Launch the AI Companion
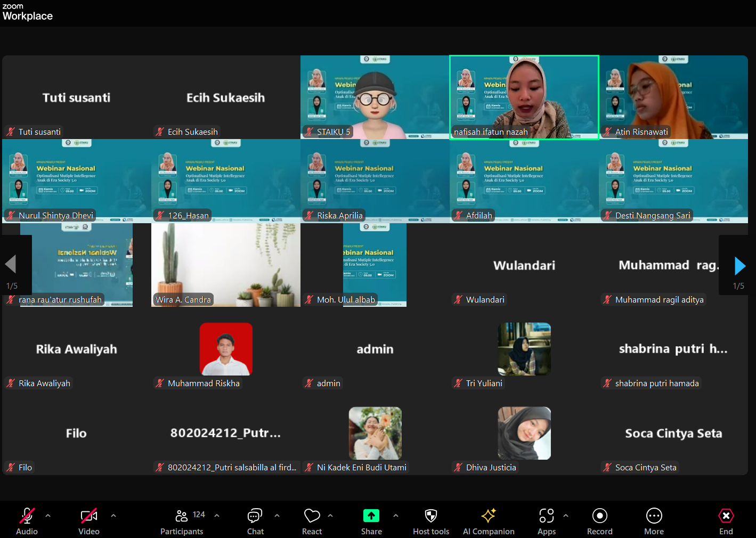 tap(489, 521)
